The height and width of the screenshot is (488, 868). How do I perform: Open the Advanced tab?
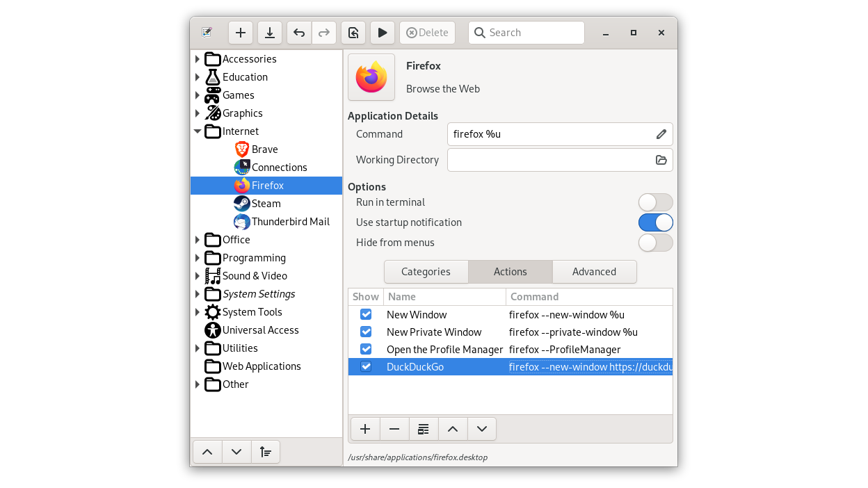click(x=594, y=272)
